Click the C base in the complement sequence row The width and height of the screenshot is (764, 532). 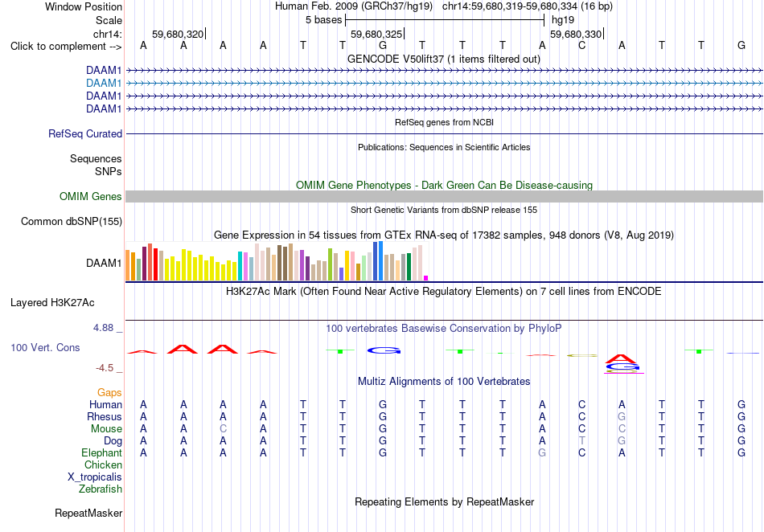(x=581, y=46)
